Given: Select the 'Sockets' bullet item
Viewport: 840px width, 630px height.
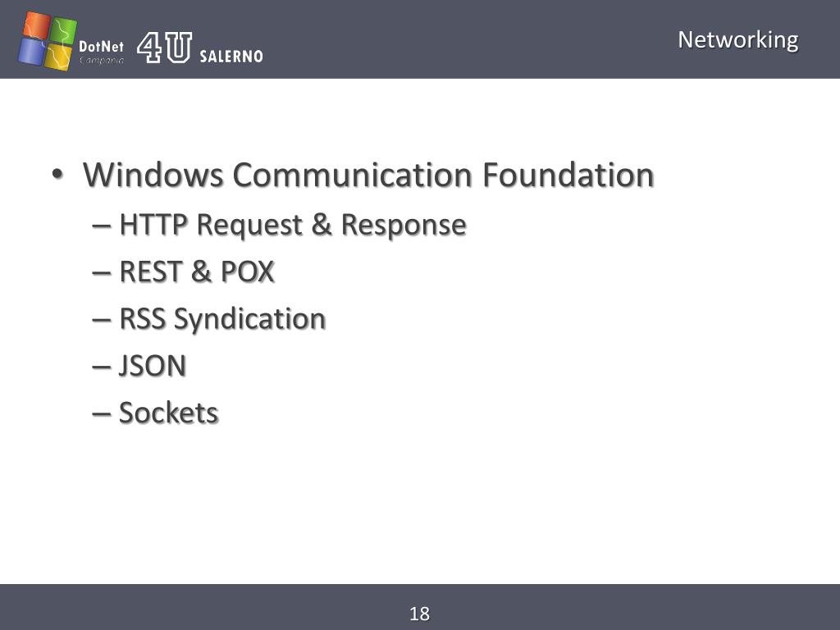Looking at the screenshot, I should (x=168, y=413).
